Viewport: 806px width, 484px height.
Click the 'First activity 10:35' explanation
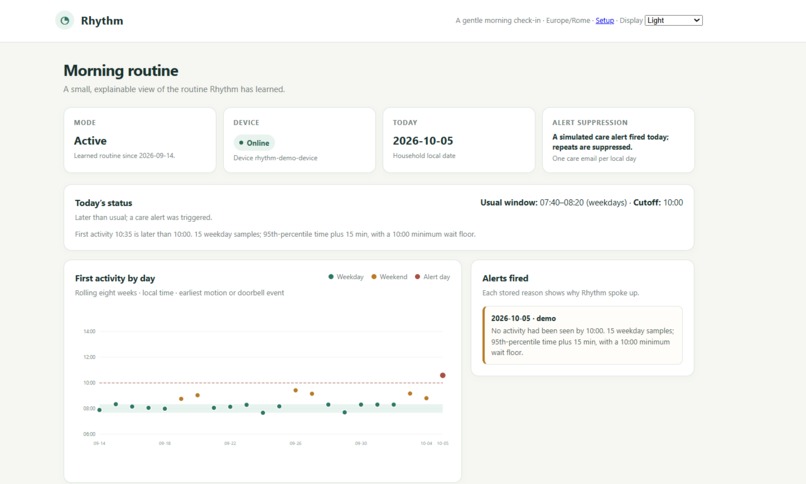pos(275,234)
